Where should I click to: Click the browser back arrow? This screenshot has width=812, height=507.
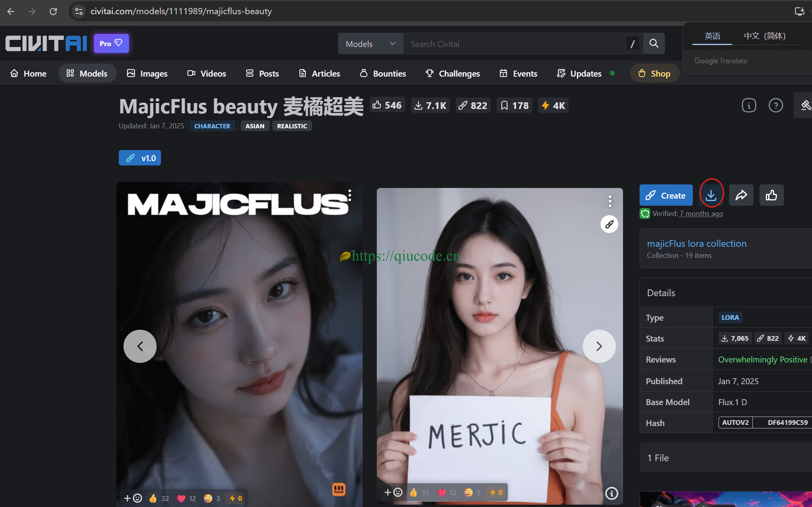[11, 11]
